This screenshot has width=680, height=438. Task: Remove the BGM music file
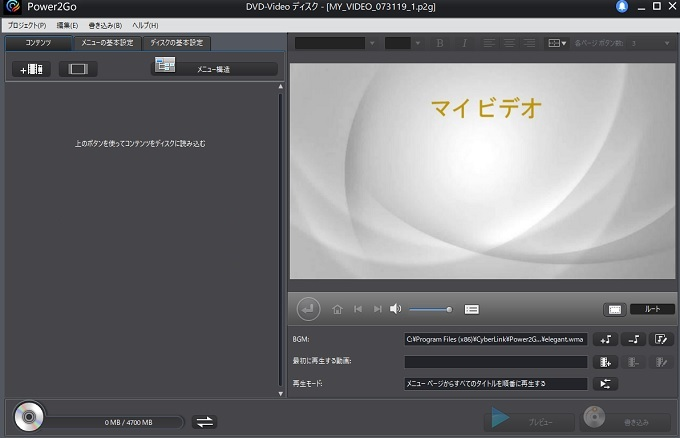point(633,339)
